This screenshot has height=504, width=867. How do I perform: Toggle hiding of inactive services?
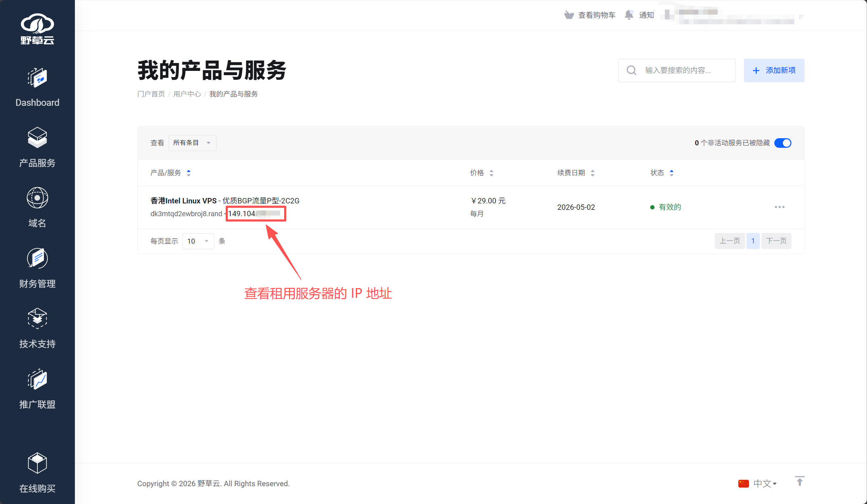pos(783,143)
